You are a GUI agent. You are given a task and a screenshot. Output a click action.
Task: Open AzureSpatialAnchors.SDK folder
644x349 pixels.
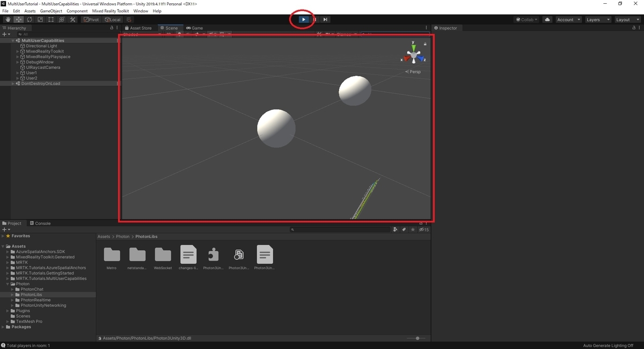[x=40, y=252]
